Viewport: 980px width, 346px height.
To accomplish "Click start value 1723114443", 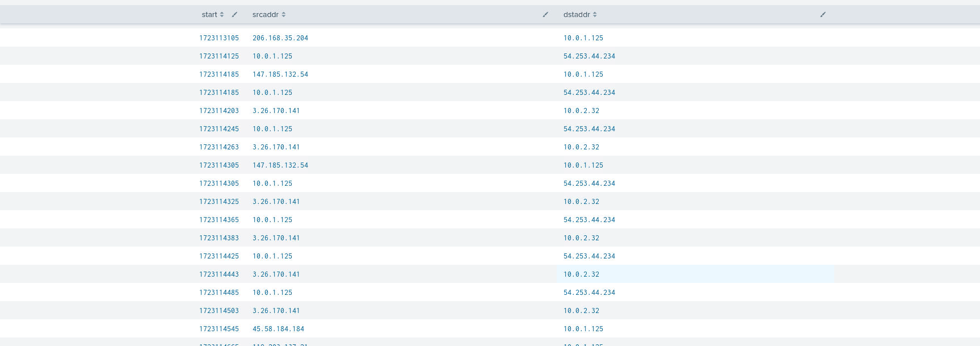I will click(219, 274).
